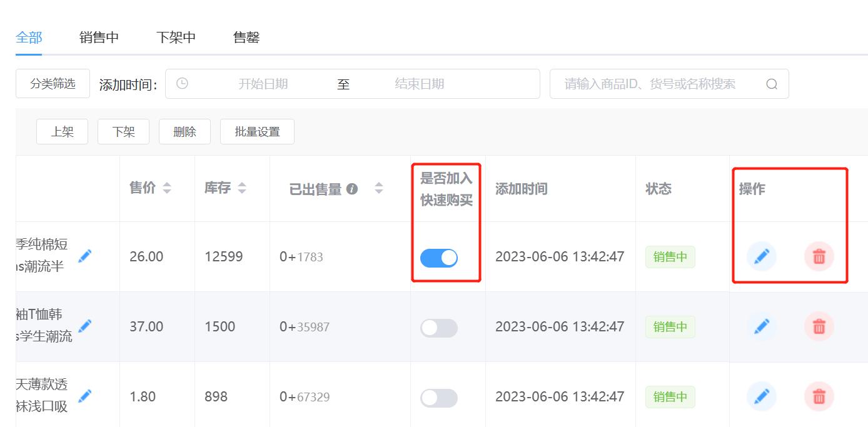Click the search magnifier icon

pyautogui.click(x=772, y=84)
